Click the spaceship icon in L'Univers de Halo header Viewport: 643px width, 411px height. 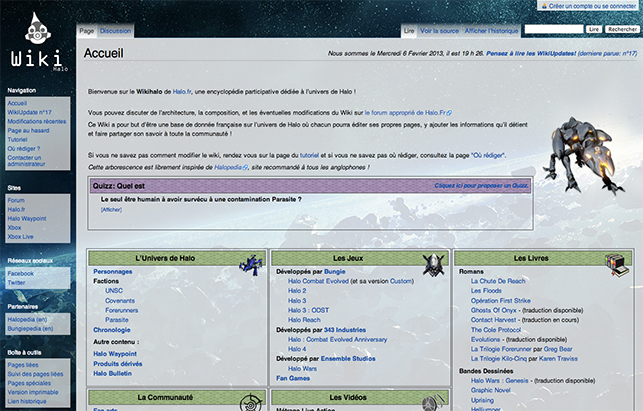pyautogui.click(x=251, y=265)
